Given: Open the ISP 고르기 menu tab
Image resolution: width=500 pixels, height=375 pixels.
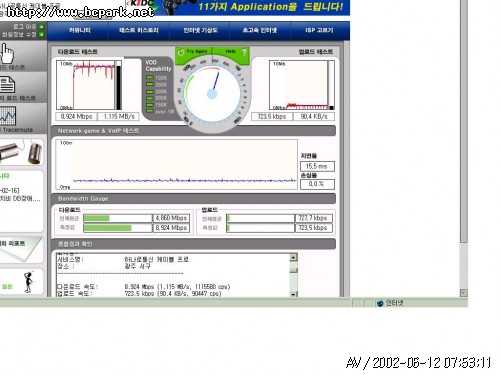Looking at the screenshot, I should tap(319, 30).
